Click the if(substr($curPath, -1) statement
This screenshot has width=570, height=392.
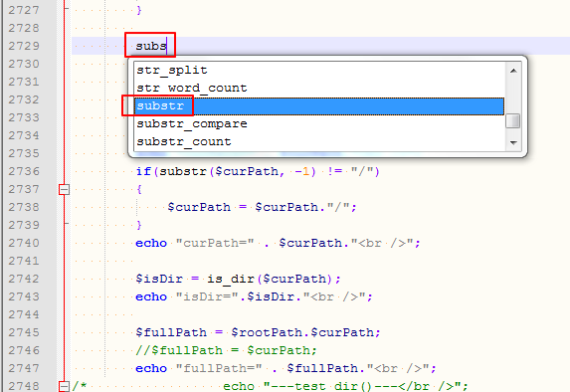coord(258,171)
